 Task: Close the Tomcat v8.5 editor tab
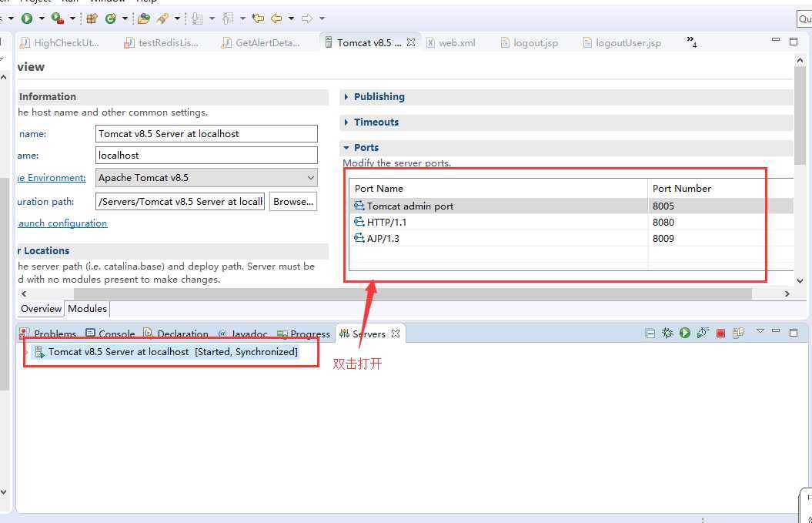[x=411, y=42]
